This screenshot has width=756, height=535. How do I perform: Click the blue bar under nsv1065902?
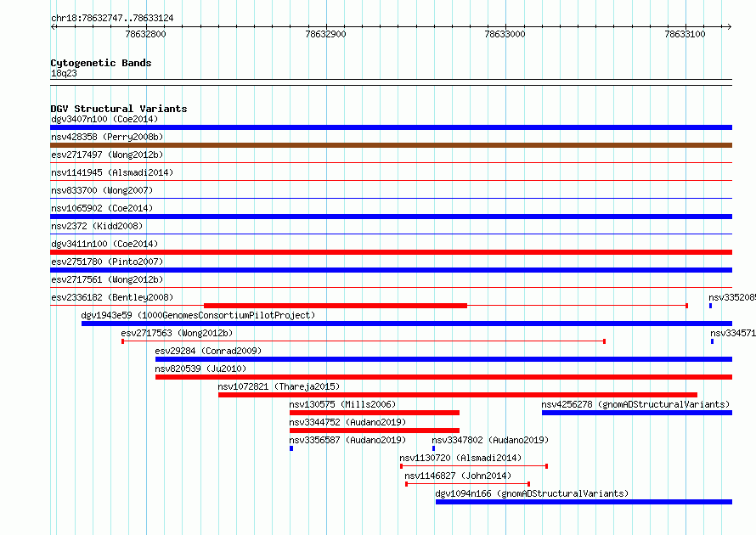[x=391, y=217]
